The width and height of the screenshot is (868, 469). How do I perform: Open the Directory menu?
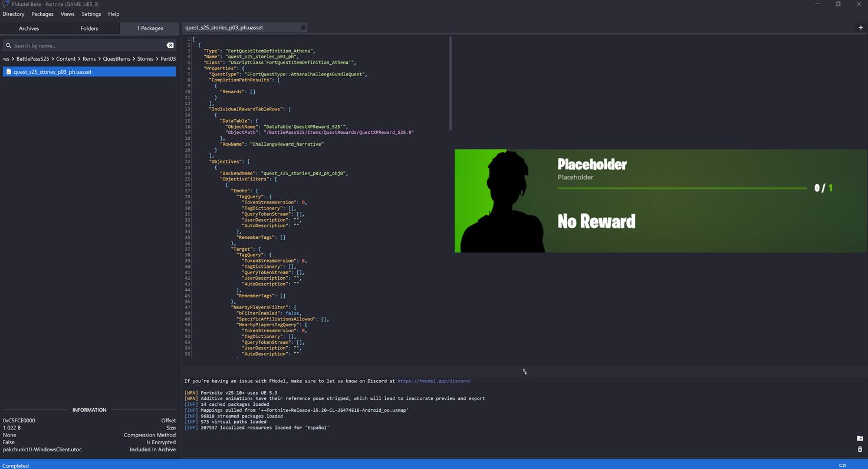(14, 14)
